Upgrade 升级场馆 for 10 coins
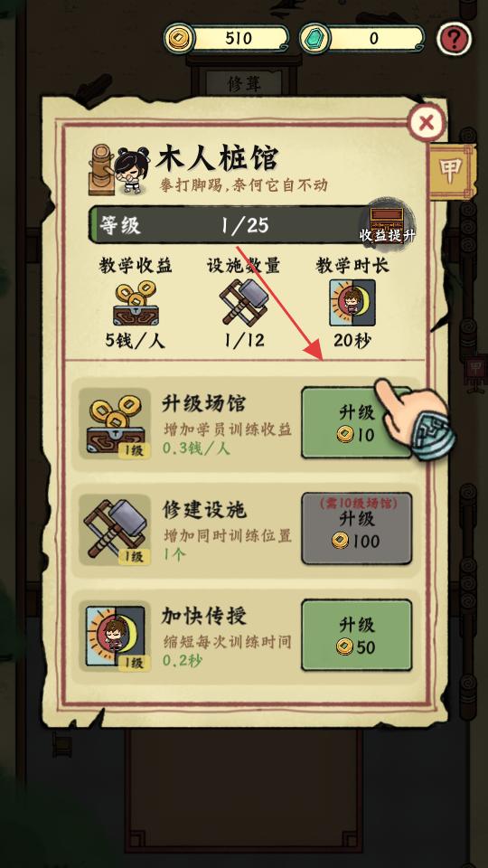This screenshot has height=868, width=488. pyautogui.click(x=356, y=423)
